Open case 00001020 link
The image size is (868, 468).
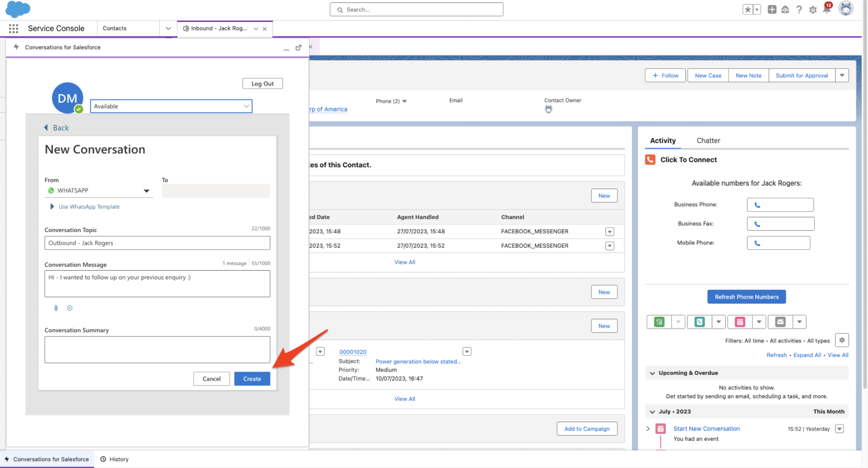coord(352,352)
